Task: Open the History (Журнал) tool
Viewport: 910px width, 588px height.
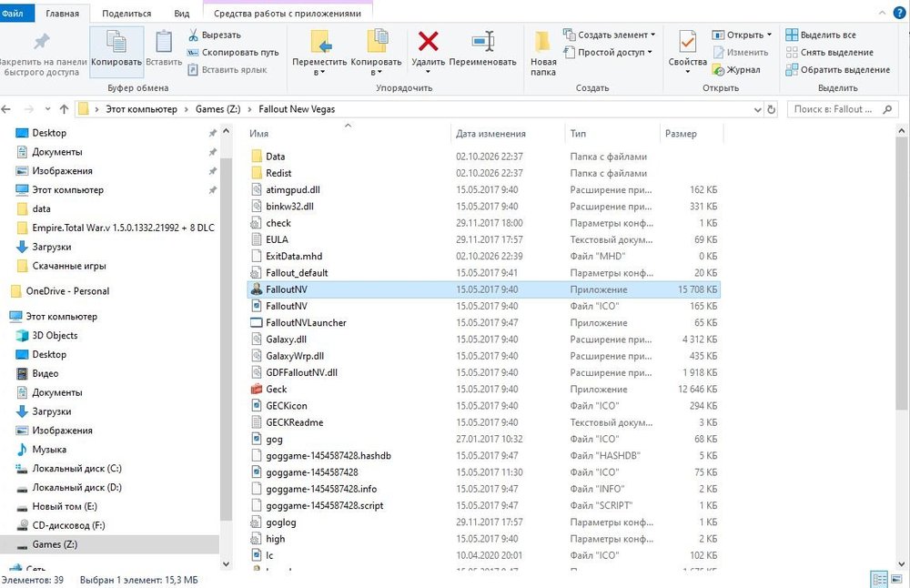Action: (x=737, y=70)
